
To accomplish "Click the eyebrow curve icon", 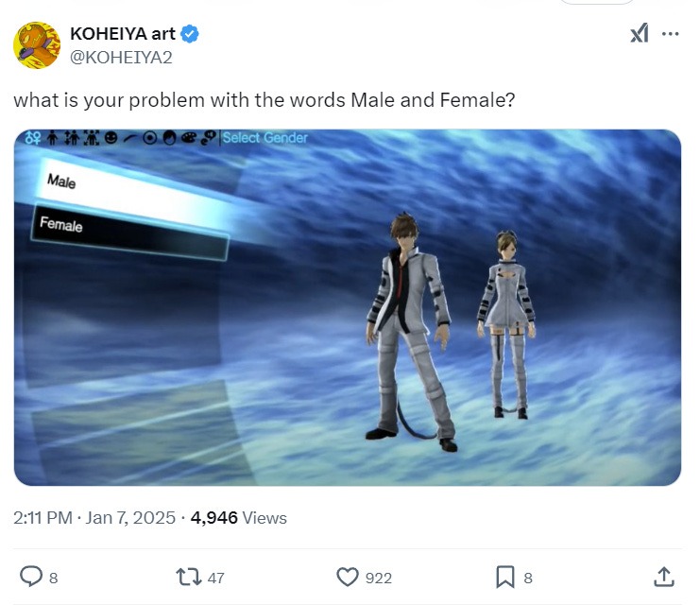I will [x=130, y=139].
